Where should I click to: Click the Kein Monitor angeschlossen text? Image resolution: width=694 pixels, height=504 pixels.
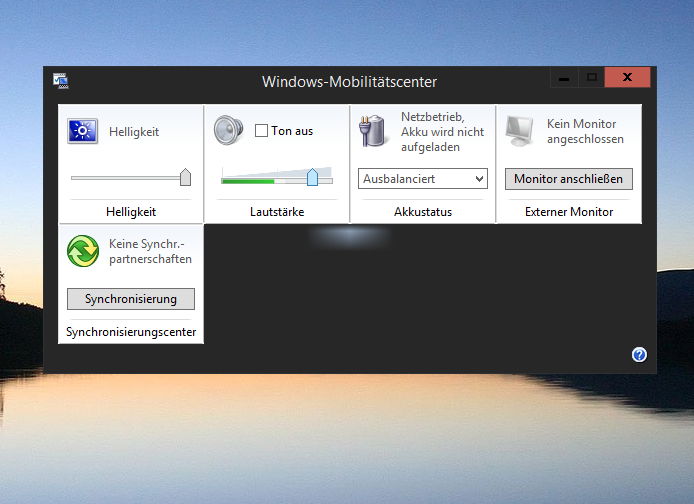[585, 131]
